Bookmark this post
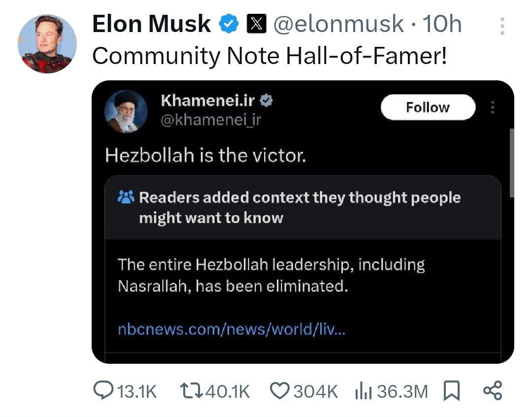 tap(451, 391)
